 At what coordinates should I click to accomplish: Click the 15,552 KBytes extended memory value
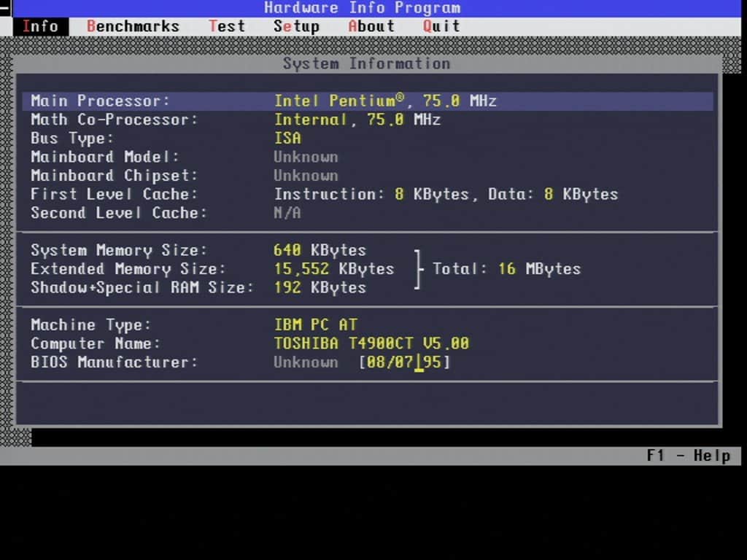(x=334, y=268)
